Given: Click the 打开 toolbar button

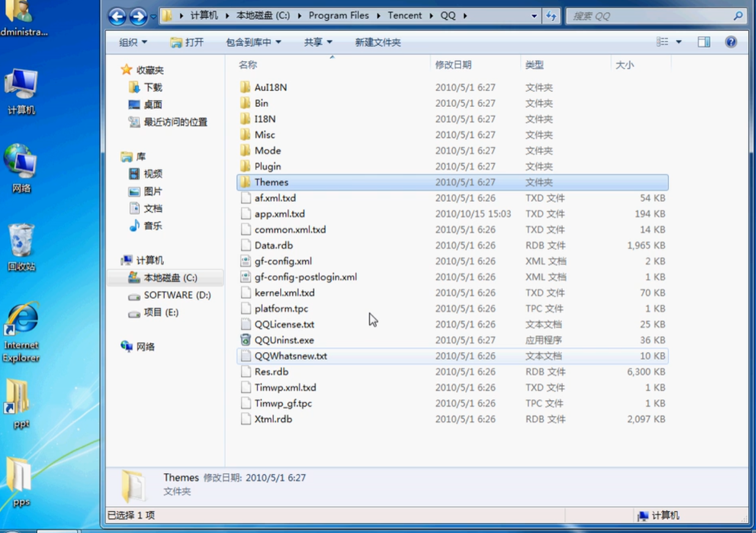Looking at the screenshot, I should click(x=187, y=42).
